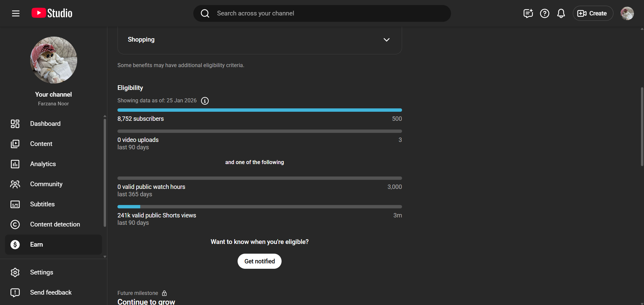The image size is (644, 305).
Task: Click the Get notified button
Action: (259, 261)
